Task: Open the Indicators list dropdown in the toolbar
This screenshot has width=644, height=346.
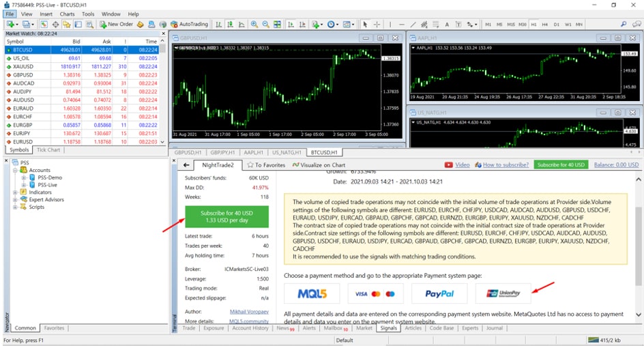Action: click(317, 25)
